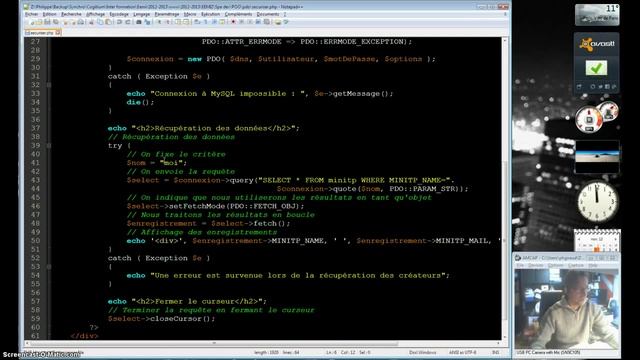Click the Print toolbar icon
This screenshot has width=640, height=360.
click(x=81, y=22)
